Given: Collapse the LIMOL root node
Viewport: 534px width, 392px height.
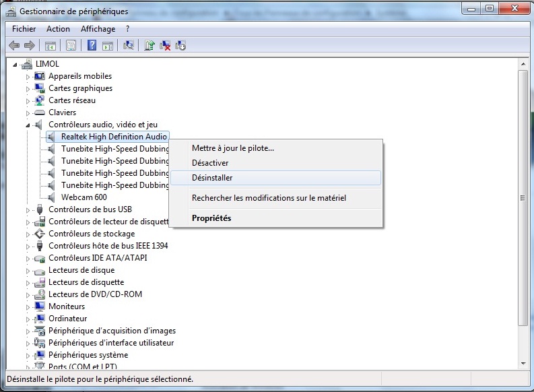Looking at the screenshot, I should coord(15,65).
